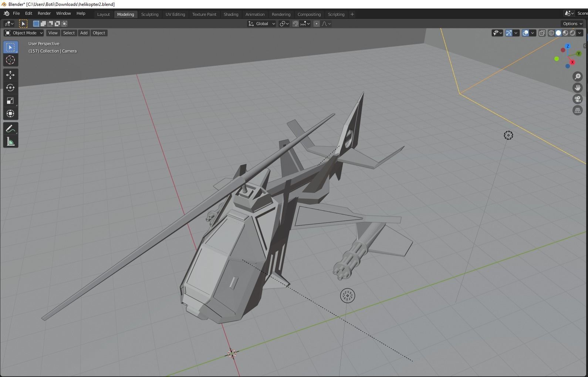The width and height of the screenshot is (588, 377).
Task: Set selection mode to Invert (fourth icon)
Action: (x=57, y=24)
